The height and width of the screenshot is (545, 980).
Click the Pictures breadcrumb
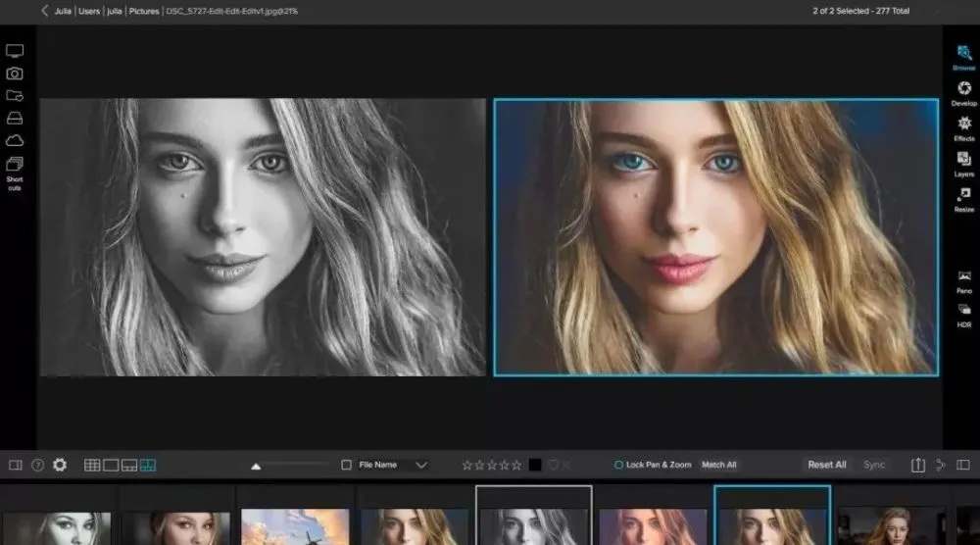pyautogui.click(x=144, y=11)
